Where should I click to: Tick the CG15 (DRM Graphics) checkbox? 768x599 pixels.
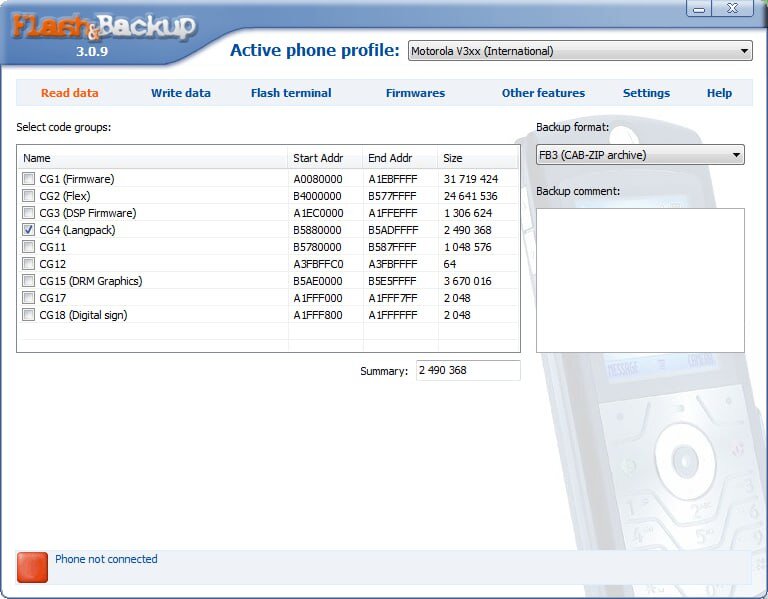pos(28,281)
